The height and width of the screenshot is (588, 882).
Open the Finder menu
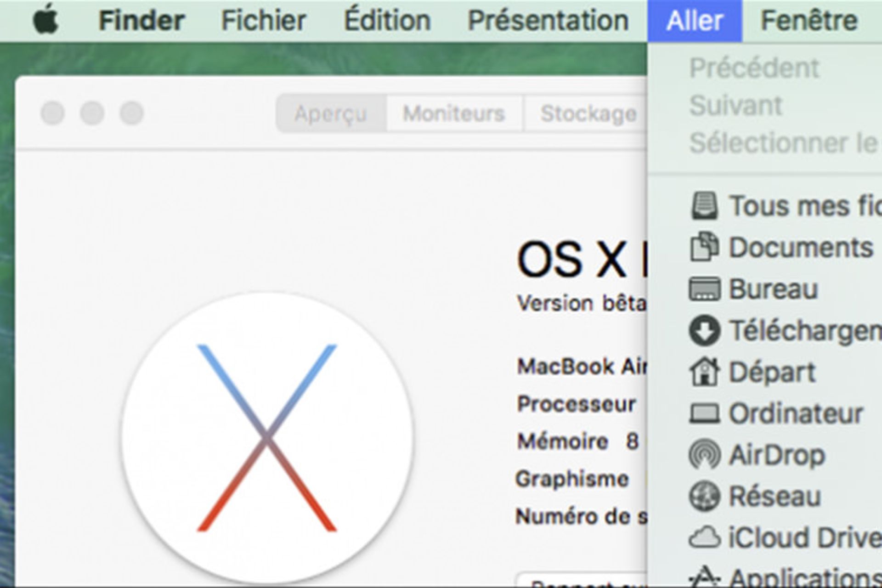click(x=142, y=20)
